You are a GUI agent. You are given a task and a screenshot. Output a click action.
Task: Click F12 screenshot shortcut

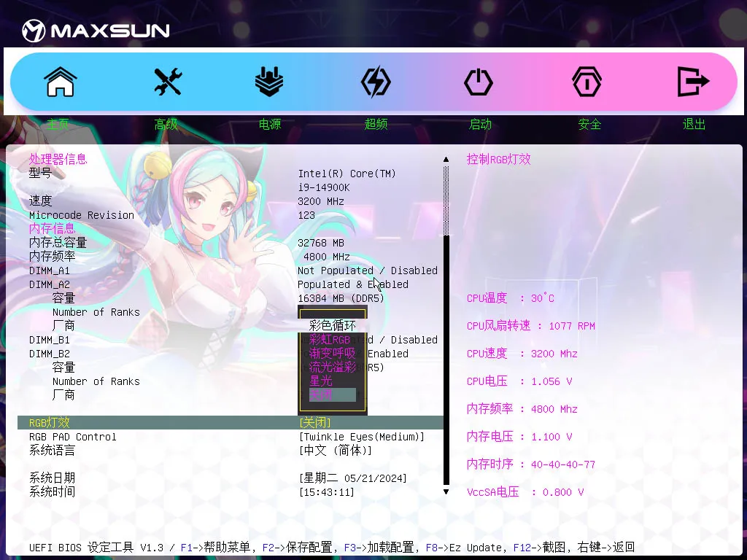[539, 548]
